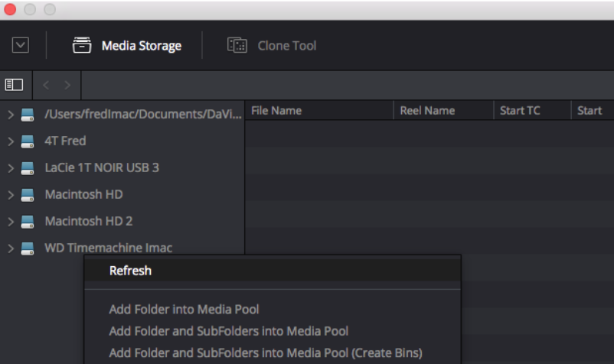Click the Macintosh HD 2 drive icon

[x=28, y=222]
